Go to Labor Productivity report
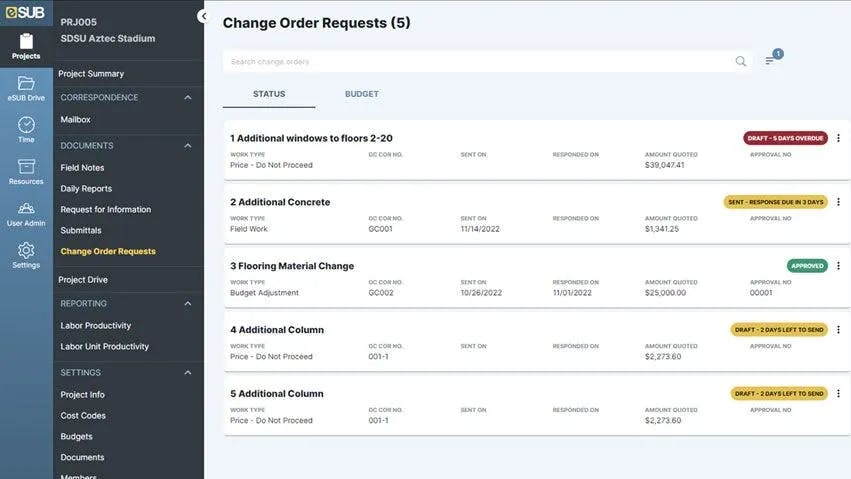The height and width of the screenshot is (479, 851). click(x=95, y=326)
